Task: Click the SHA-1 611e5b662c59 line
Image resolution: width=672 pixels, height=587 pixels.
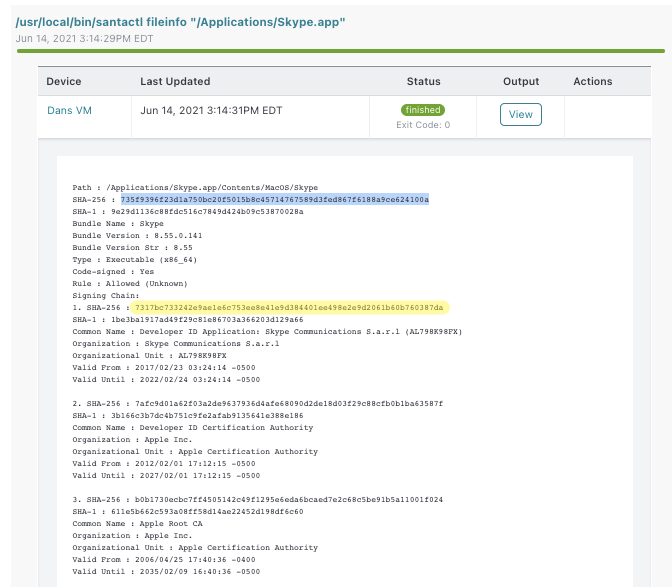Action: coord(188,512)
